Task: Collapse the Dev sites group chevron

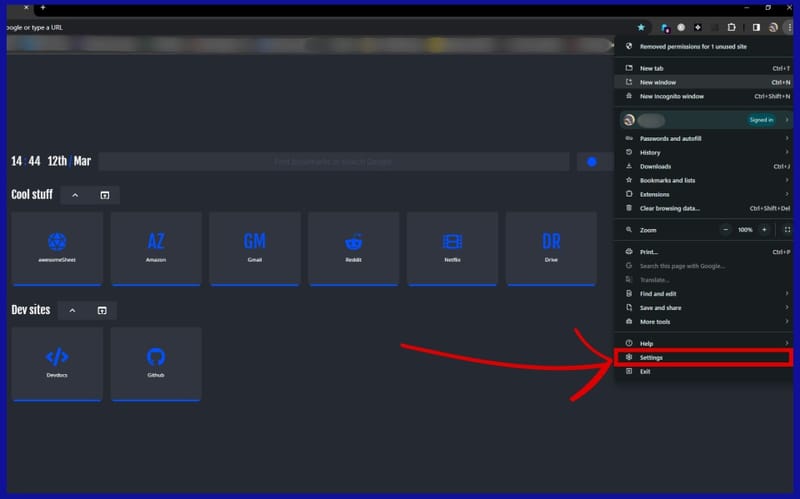Action: pyautogui.click(x=72, y=311)
